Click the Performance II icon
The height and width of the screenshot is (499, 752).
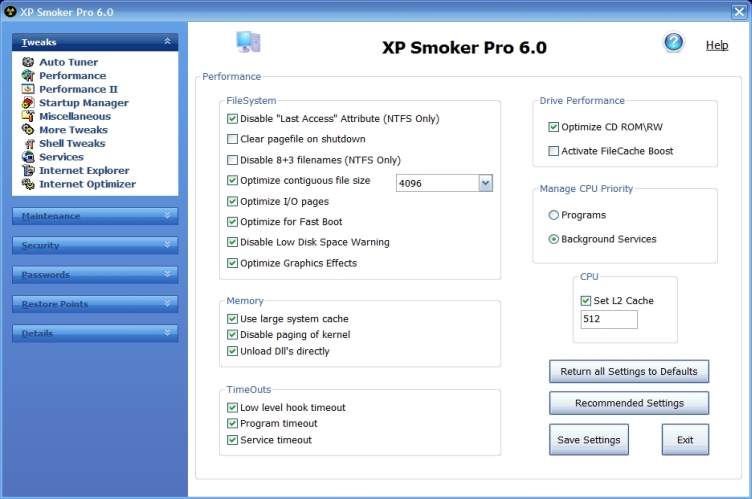click(28, 89)
